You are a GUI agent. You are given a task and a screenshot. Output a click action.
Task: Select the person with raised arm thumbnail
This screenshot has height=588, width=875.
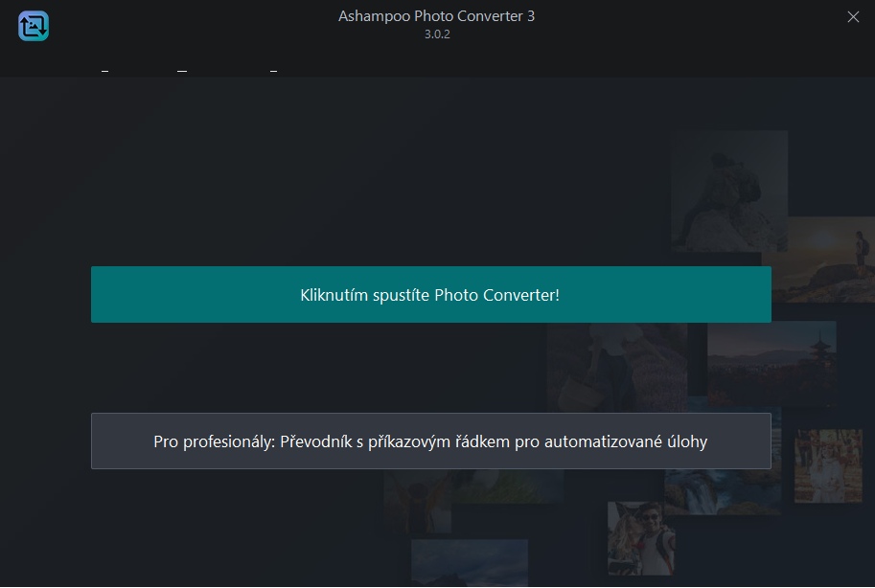[417, 501]
